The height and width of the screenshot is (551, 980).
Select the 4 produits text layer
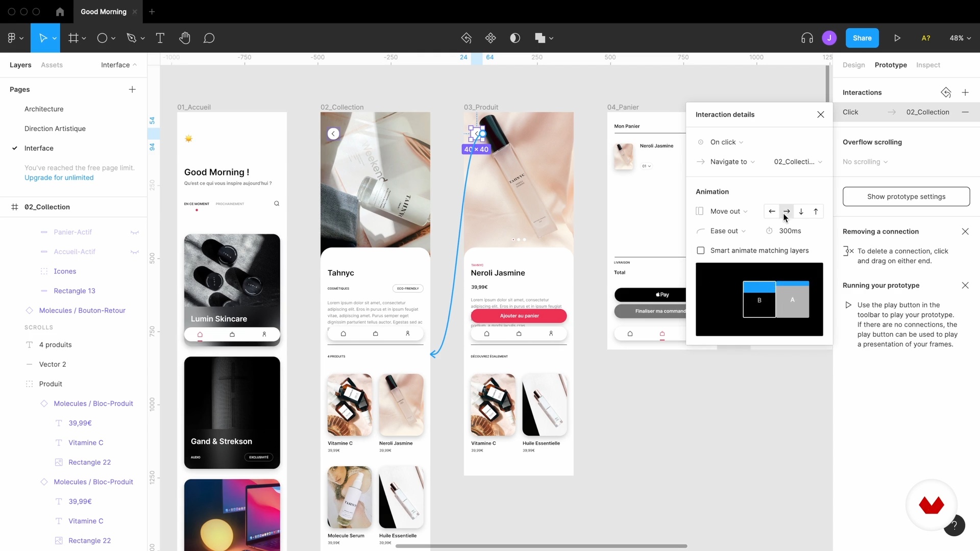click(55, 345)
